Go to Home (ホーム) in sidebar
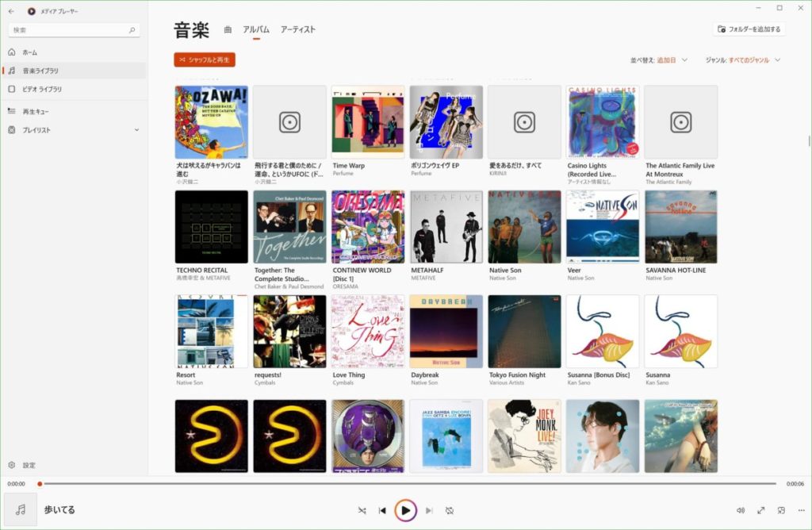 [x=74, y=52]
